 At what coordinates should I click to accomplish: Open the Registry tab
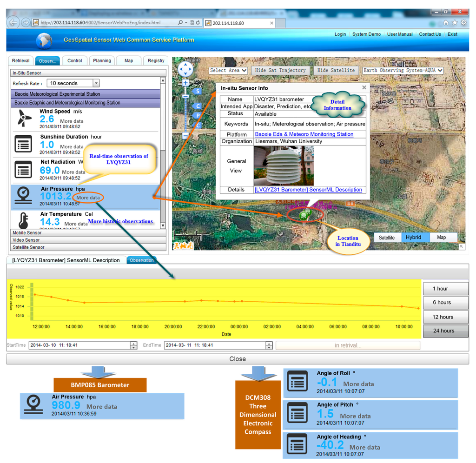pos(156,61)
